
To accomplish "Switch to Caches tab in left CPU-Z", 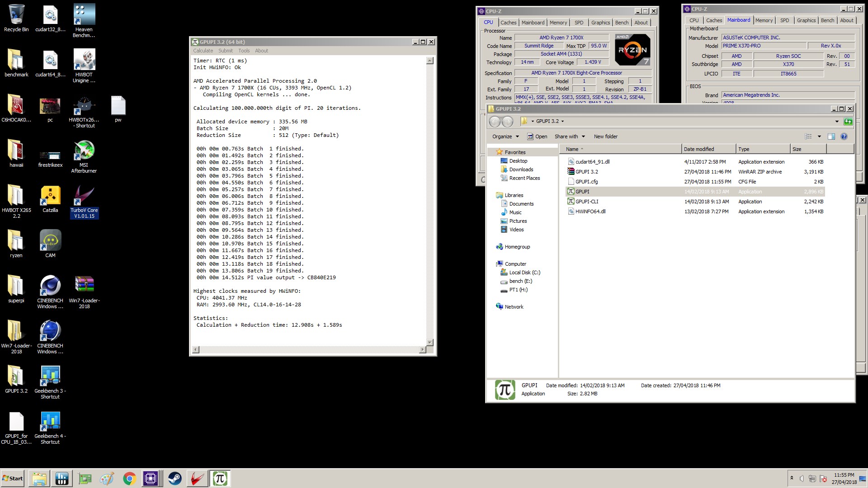I will pos(508,23).
